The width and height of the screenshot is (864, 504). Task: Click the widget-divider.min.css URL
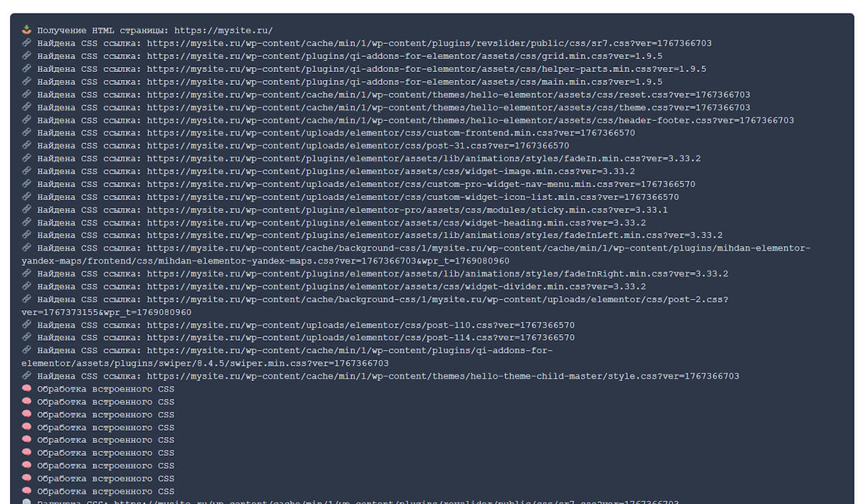click(396, 287)
